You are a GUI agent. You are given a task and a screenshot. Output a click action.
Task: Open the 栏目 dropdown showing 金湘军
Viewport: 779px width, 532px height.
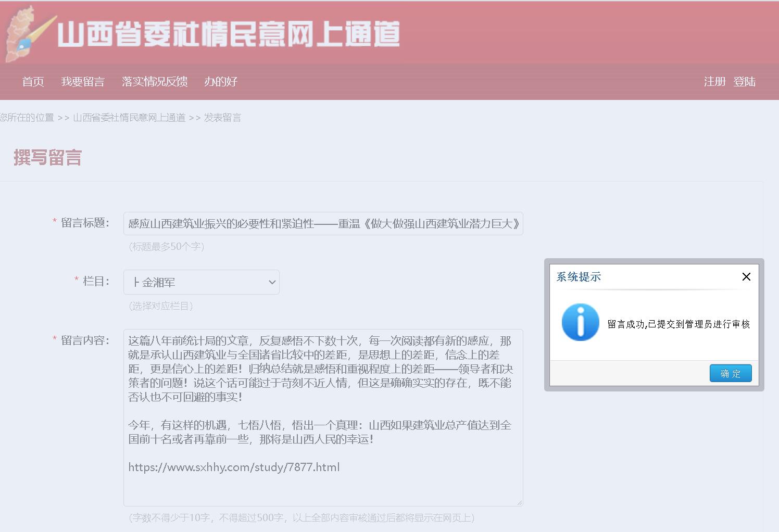202,282
